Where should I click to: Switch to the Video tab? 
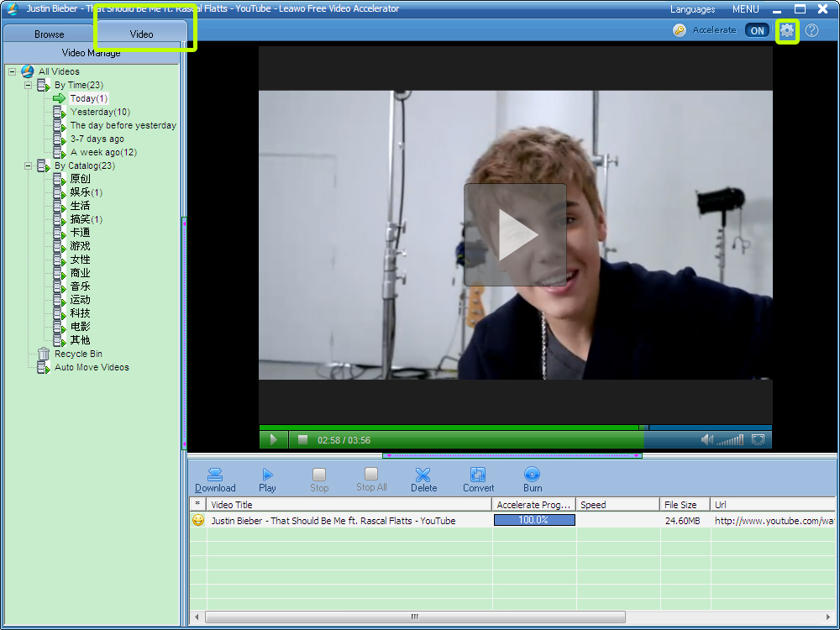click(x=141, y=34)
